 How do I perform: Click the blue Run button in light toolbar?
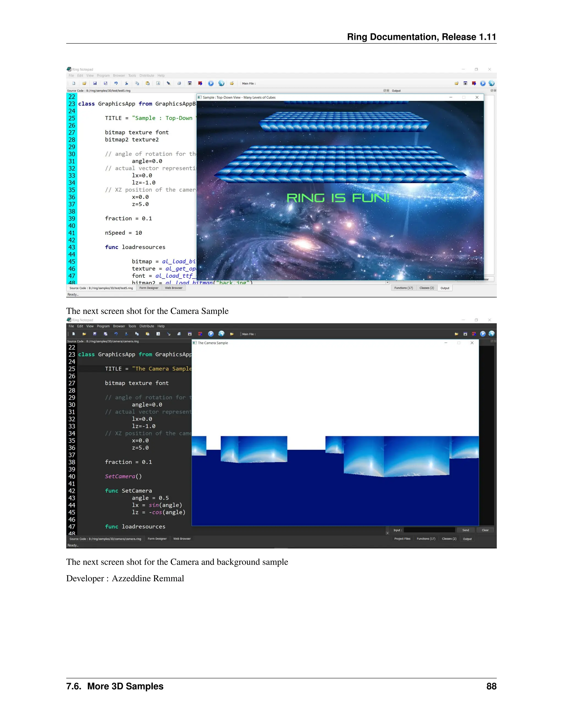(x=211, y=83)
